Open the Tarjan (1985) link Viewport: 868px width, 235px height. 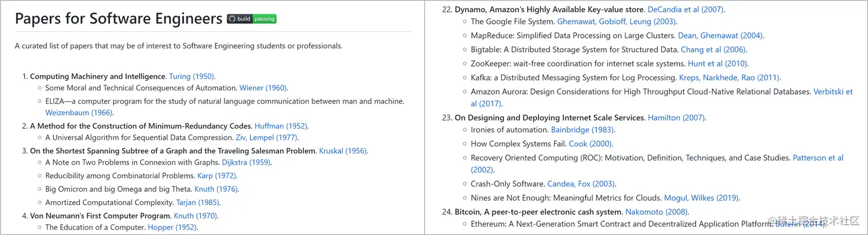coord(197,202)
